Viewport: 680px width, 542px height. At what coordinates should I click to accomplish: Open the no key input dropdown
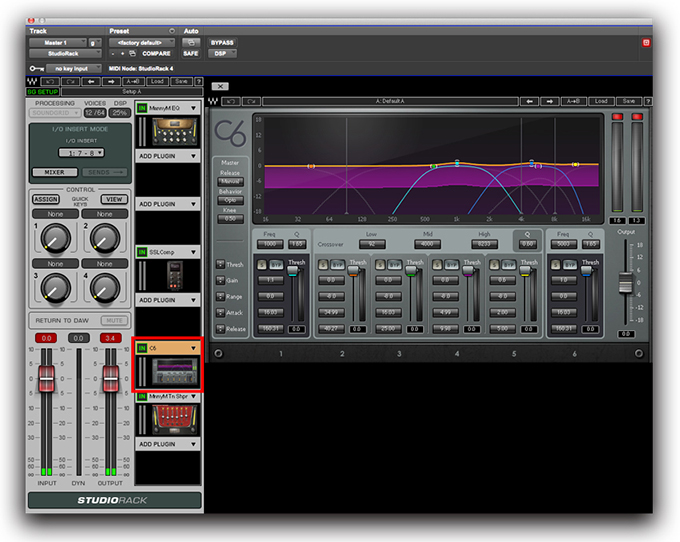coord(74,69)
